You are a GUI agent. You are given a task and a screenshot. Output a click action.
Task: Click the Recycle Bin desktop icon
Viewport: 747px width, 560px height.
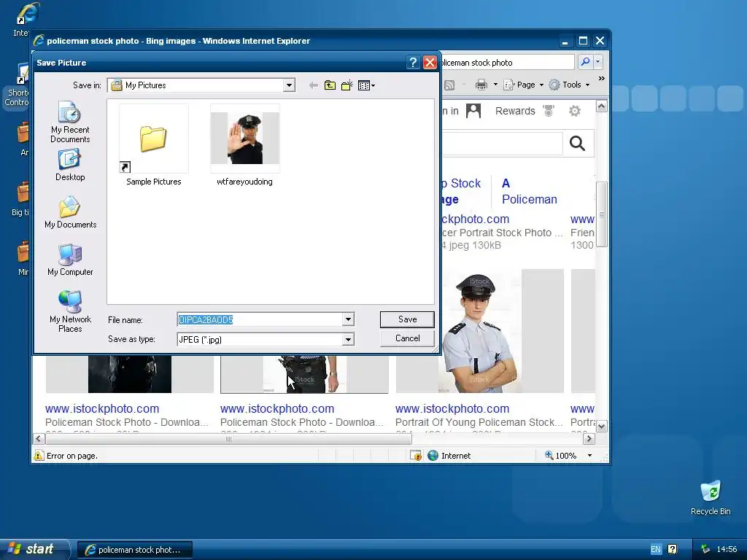coord(711,498)
